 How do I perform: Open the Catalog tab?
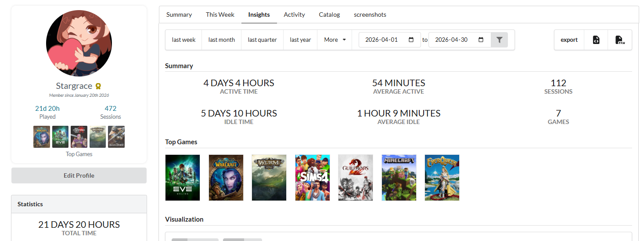(x=329, y=15)
